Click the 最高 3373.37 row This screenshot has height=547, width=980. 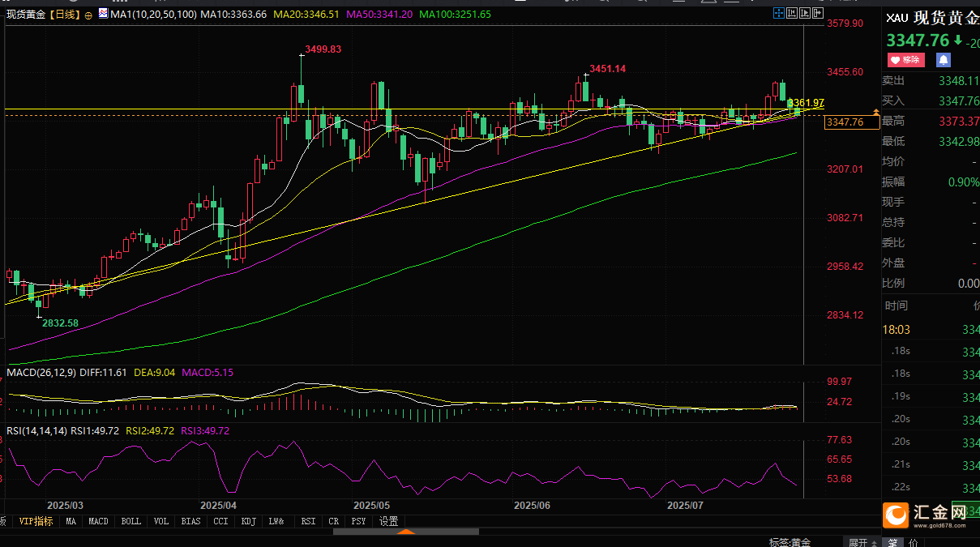coord(931,122)
